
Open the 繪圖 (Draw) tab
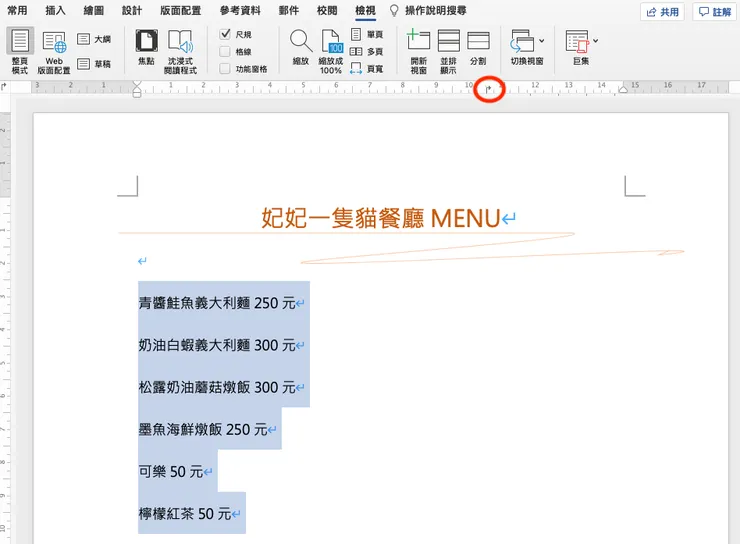point(93,10)
